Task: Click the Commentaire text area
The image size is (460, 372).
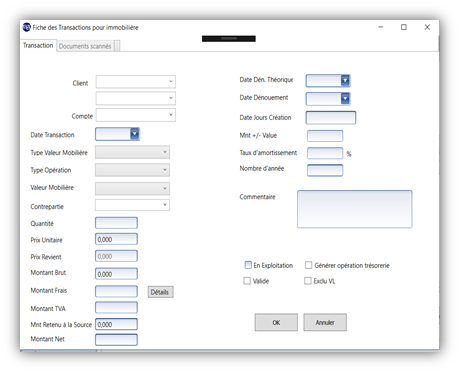Action: [x=355, y=209]
